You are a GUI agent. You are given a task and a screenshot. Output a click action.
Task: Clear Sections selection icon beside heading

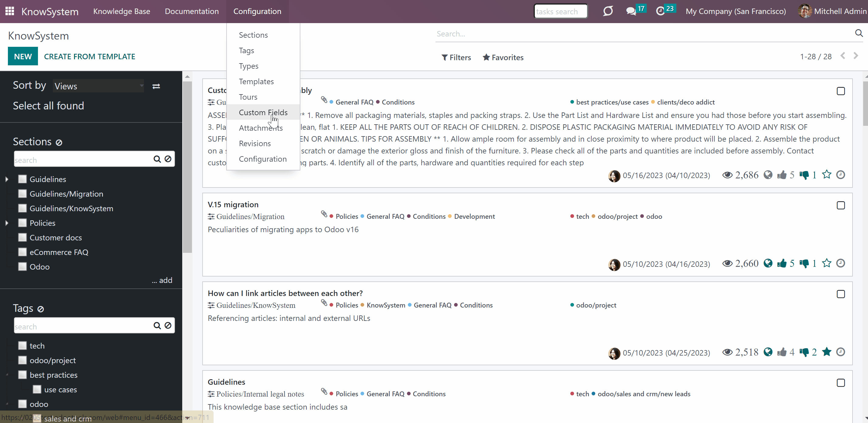[59, 143]
